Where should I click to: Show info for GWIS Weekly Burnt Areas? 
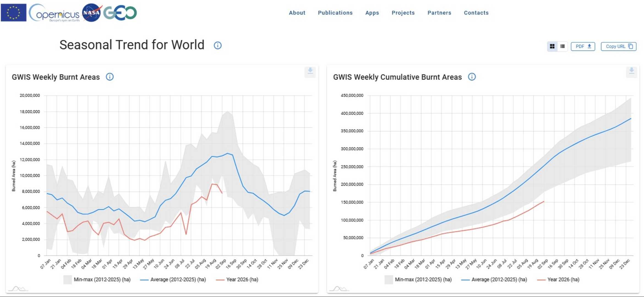coord(110,77)
